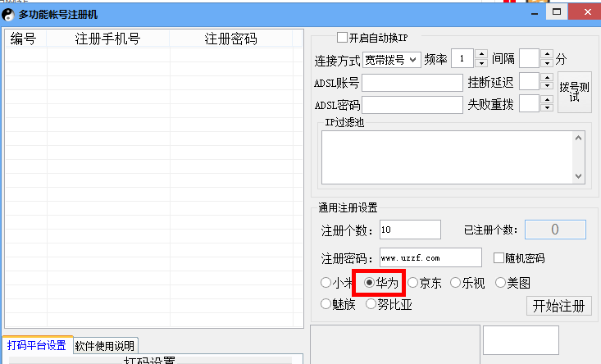Lower 挂断延迟 value with down arrow
601x364 pixels.
point(547,86)
